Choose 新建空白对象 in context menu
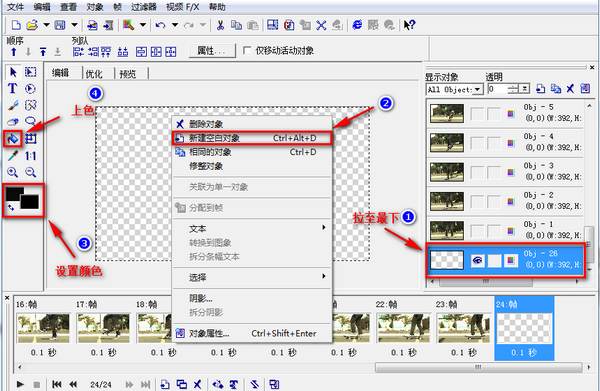600x391 pixels. pos(252,138)
